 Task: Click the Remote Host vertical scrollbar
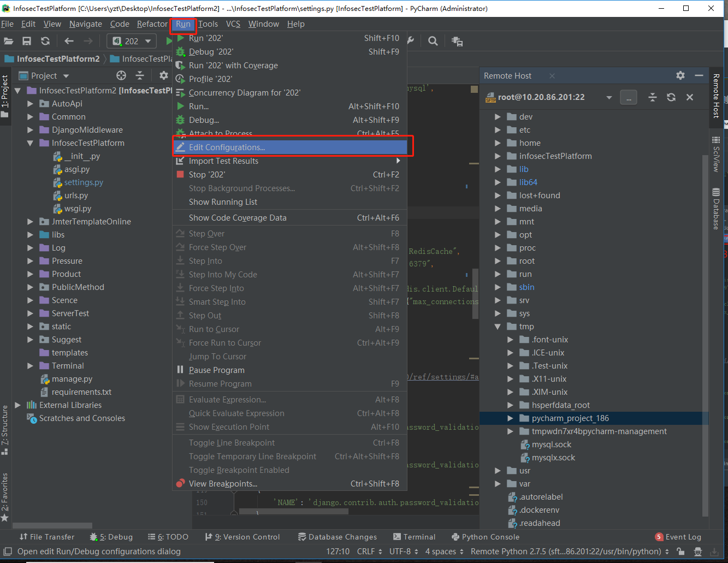point(706,335)
